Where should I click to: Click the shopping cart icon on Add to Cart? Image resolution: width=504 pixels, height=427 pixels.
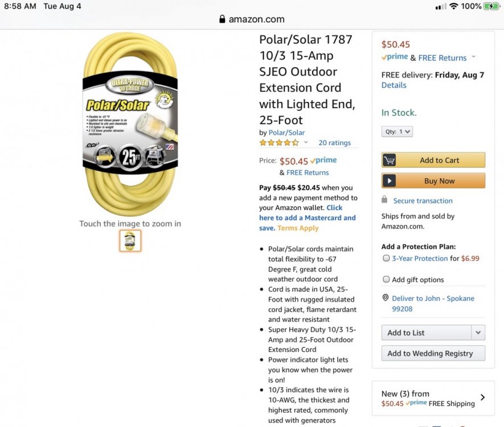[x=390, y=160]
